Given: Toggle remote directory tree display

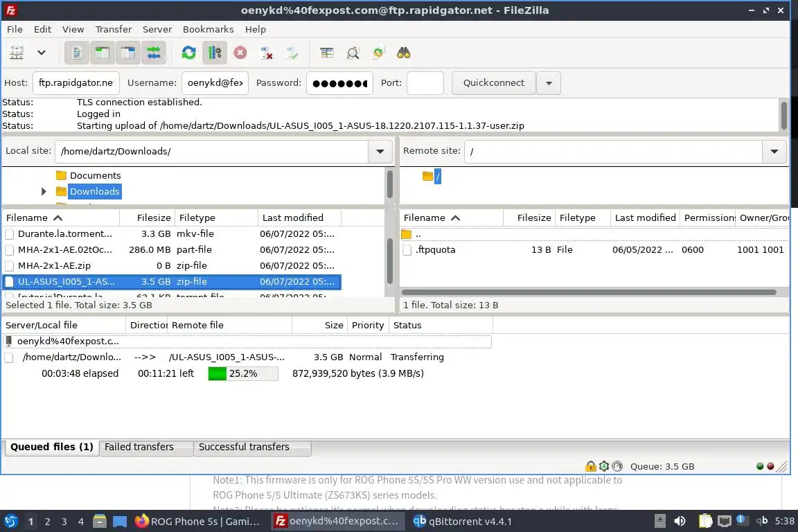Looking at the screenshot, I should tap(127, 53).
